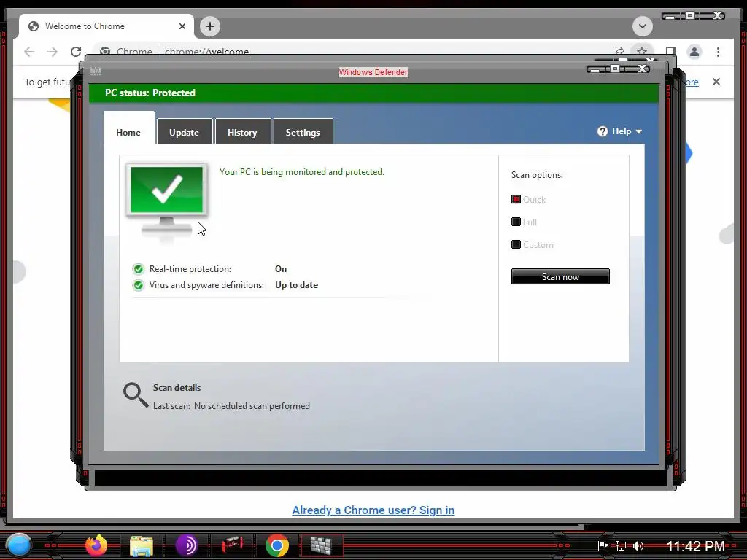
Task: Open the Chrome profile avatar
Action: click(694, 52)
